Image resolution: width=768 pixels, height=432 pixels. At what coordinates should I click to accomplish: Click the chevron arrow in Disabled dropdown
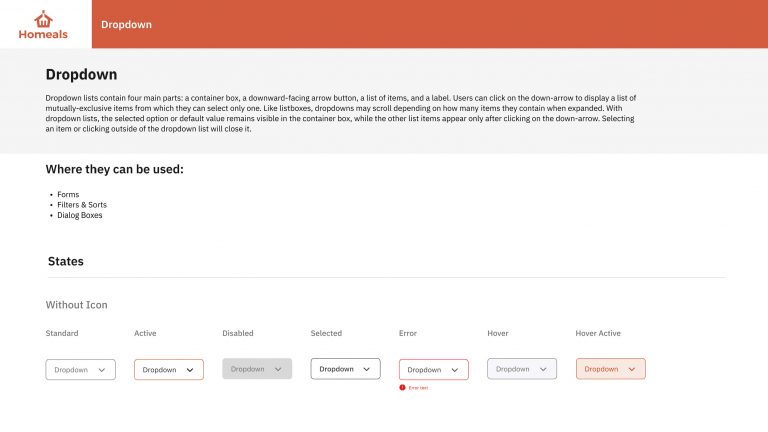(278, 369)
